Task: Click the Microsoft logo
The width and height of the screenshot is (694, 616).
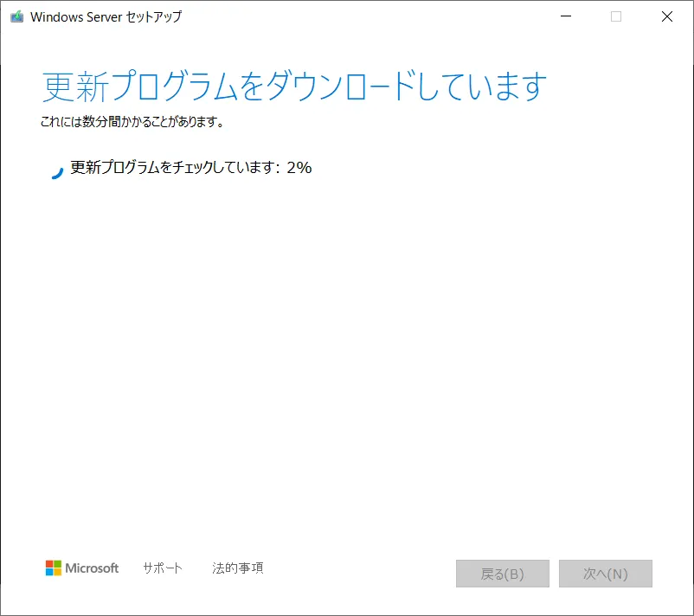Action: coord(82,568)
